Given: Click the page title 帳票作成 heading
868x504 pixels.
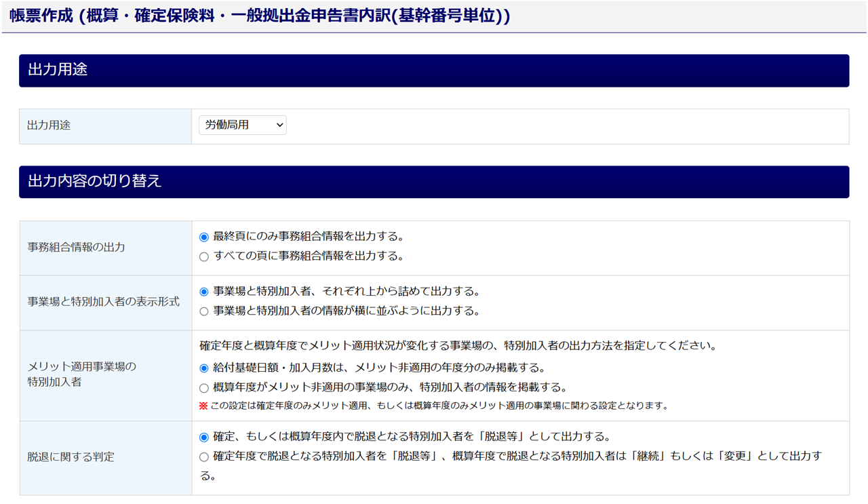Looking at the screenshot, I should pos(260,16).
